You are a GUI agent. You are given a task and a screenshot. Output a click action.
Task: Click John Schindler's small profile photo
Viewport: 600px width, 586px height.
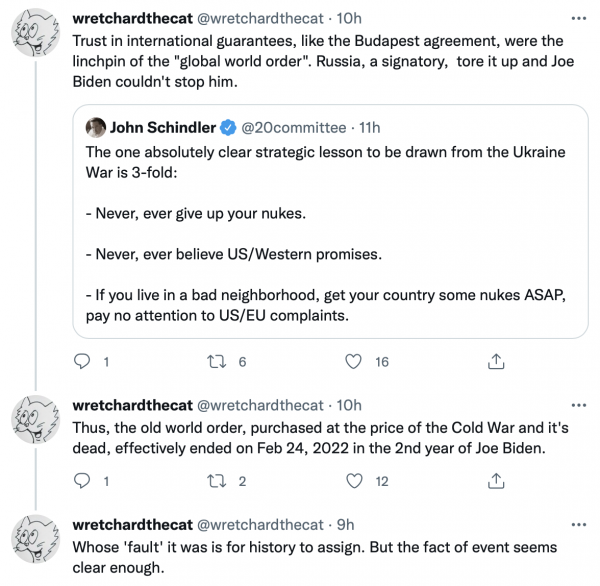97,127
